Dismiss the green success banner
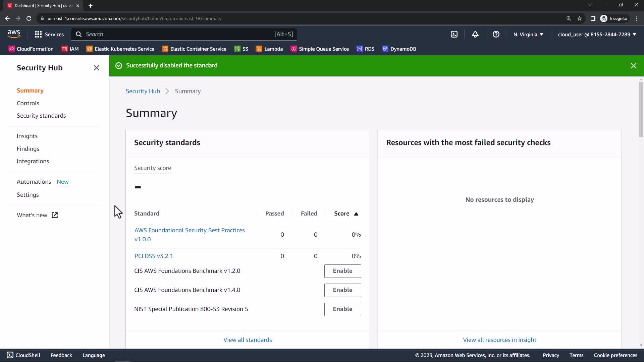Viewport: 644px width, 362px height. tap(633, 66)
